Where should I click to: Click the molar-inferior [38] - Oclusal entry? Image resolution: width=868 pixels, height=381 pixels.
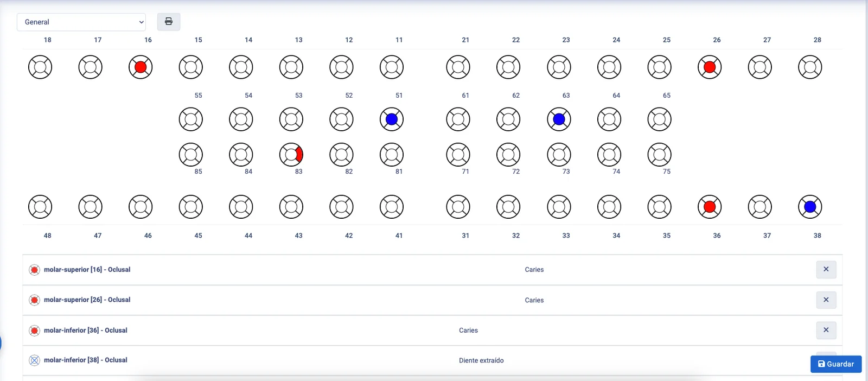tap(86, 360)
